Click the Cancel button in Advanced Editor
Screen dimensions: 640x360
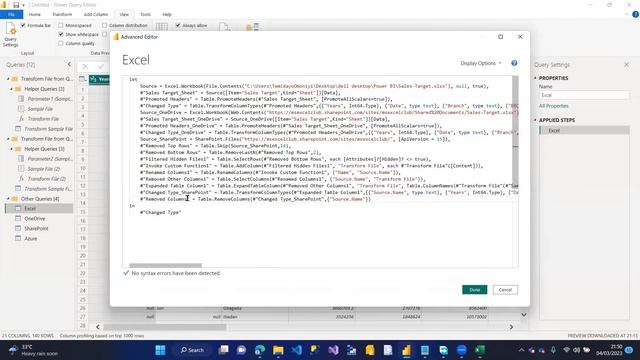(505, 290)
